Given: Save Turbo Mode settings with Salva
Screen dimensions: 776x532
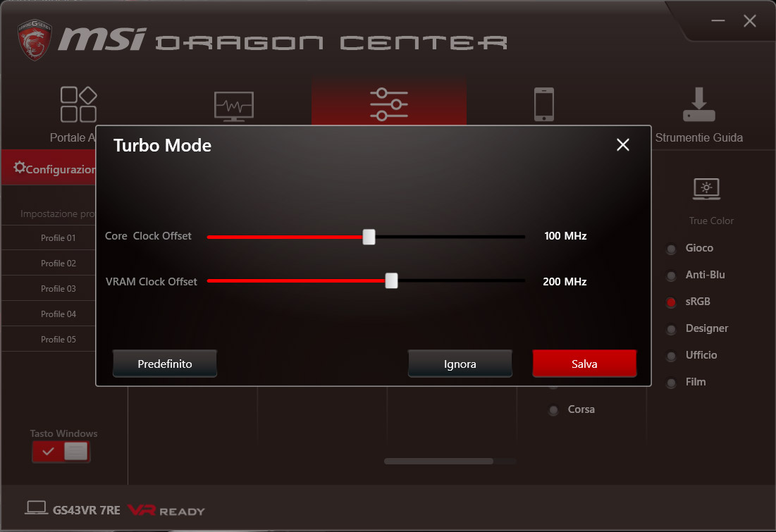Looking at the screenshot, I should point(584,364).
